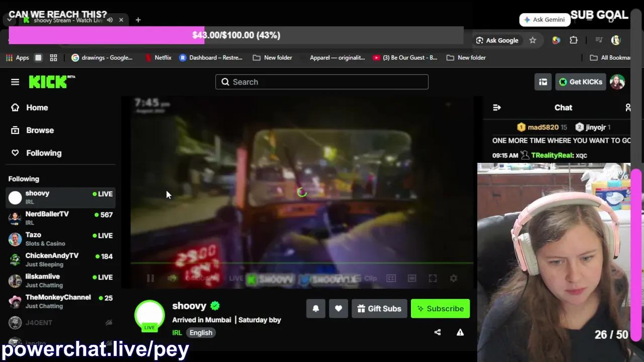Click chat username TRealityReal
This screenshot has height=362, width=644.
(552, 155)
